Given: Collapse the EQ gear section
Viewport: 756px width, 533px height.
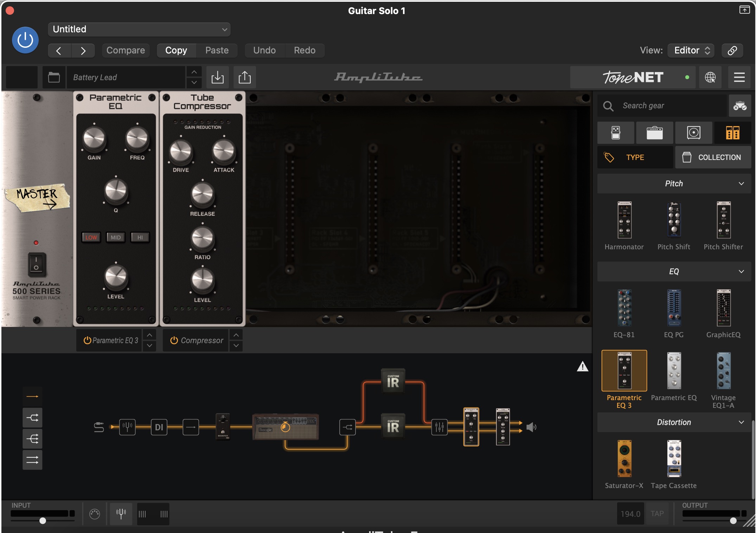Looking at the screenshot, I should (674, 272).
